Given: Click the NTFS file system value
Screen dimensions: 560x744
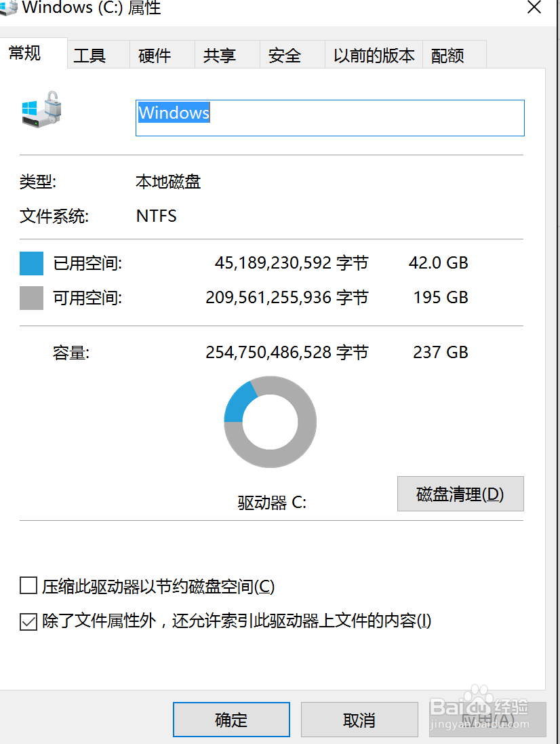Looking at the screenshot, I should (x=156, y=216).
